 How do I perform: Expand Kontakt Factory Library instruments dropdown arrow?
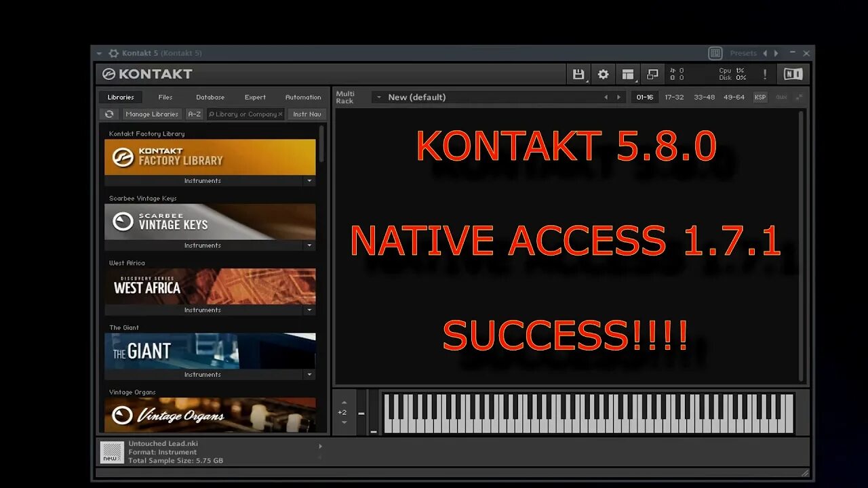tap(309, 181)
